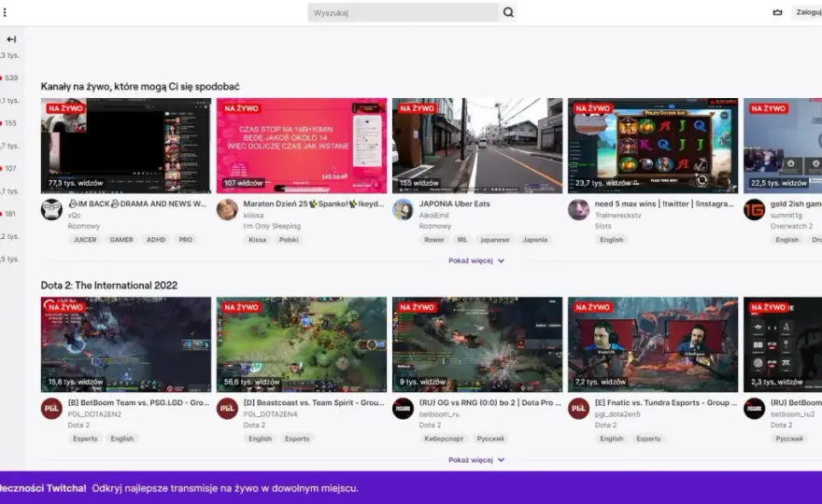Open xQc channel avatar
Screen dimensions: 822x504
[51, 210]
